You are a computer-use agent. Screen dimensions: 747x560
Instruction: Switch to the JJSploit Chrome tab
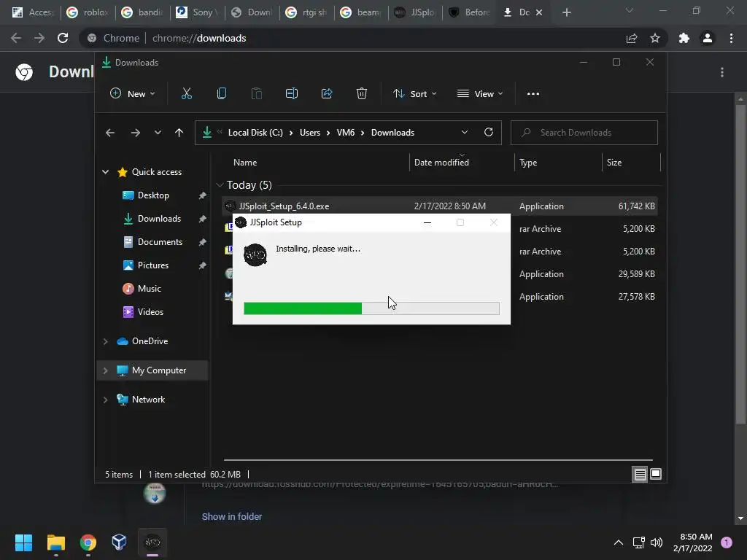(415, 12)
